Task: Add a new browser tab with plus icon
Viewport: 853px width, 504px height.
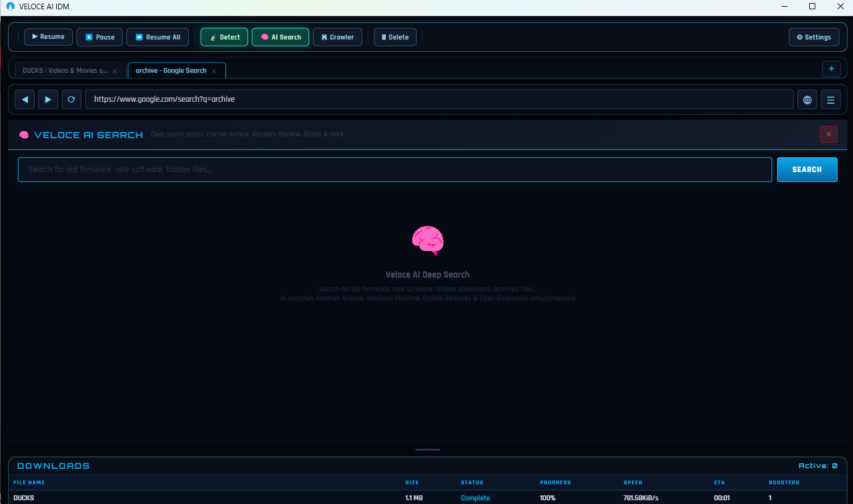Action: click(831, 69)
